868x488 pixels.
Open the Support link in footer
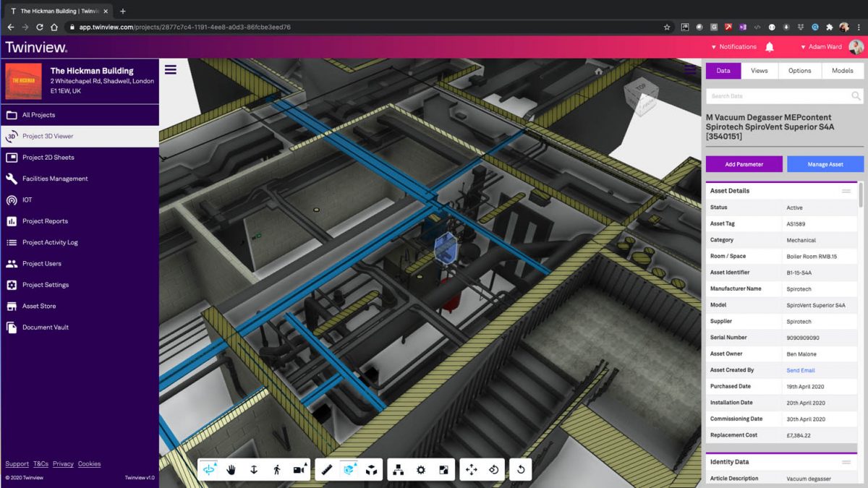(17, 464)
